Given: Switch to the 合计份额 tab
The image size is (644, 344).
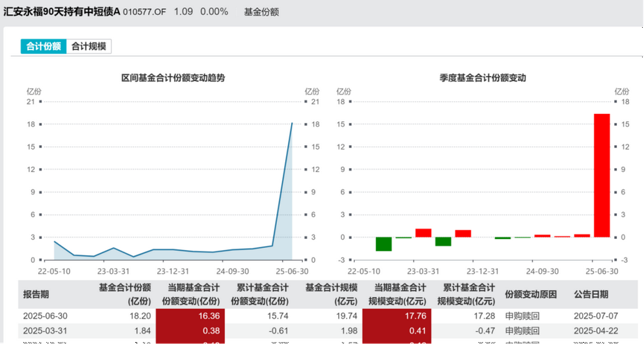Looking at the screenshot, I should pos(43,46).
